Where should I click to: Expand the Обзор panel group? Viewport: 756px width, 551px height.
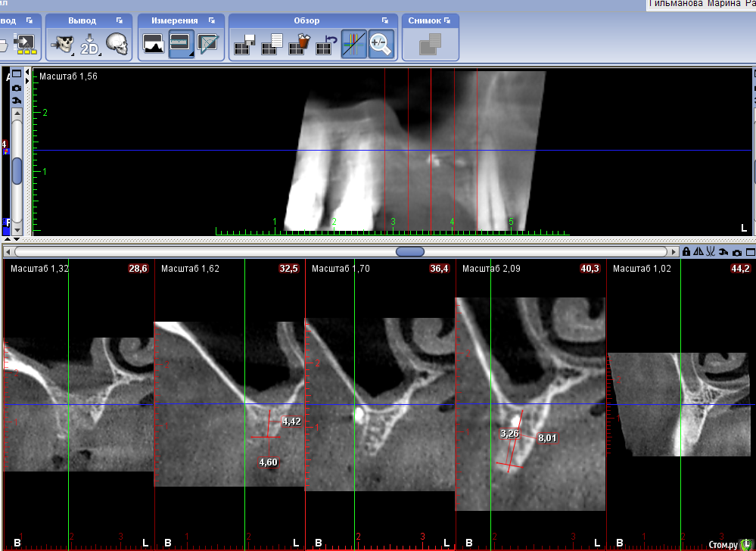click(385, 20)
